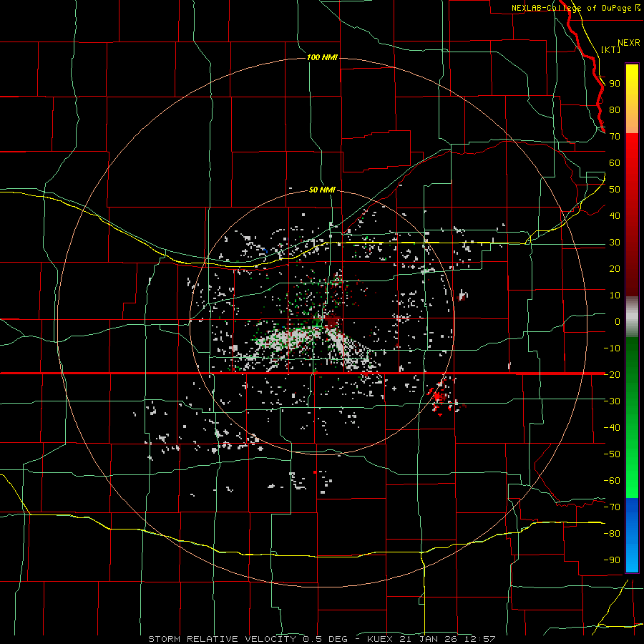
Task: Click "0.5 DEG" elevation in the bottom caption
Action: pos(326,639)
